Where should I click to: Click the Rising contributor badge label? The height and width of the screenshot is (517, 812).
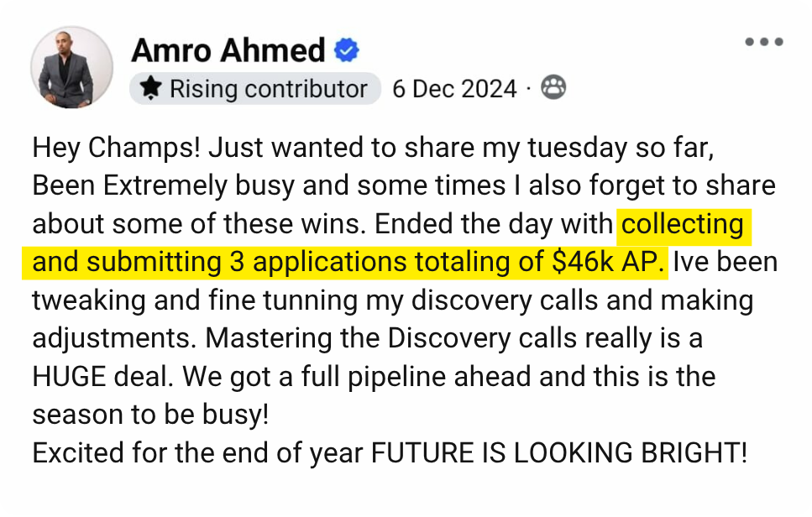click(x=268, y=88)
